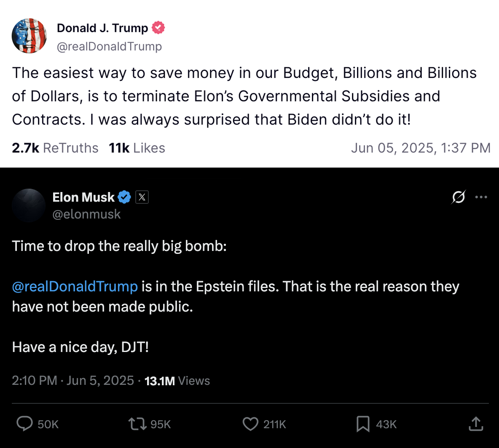Click the blue verified checkmark badge

(124, 197)
